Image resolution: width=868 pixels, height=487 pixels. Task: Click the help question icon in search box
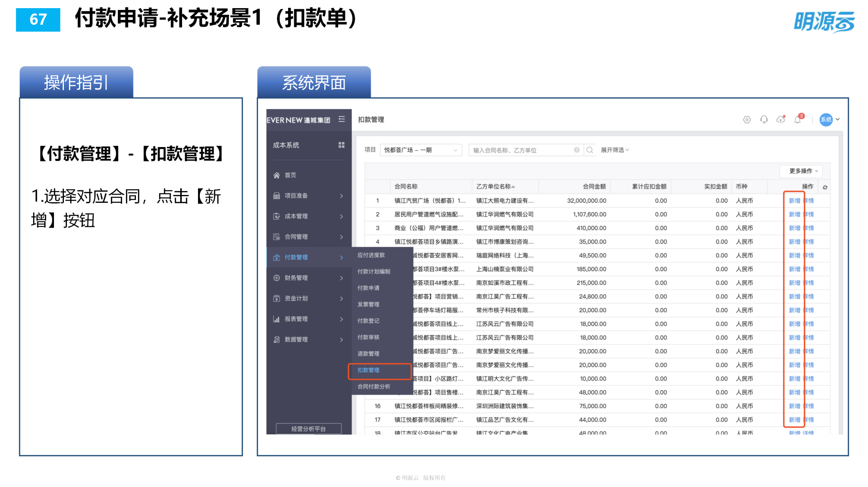click(x=577, y=150)
